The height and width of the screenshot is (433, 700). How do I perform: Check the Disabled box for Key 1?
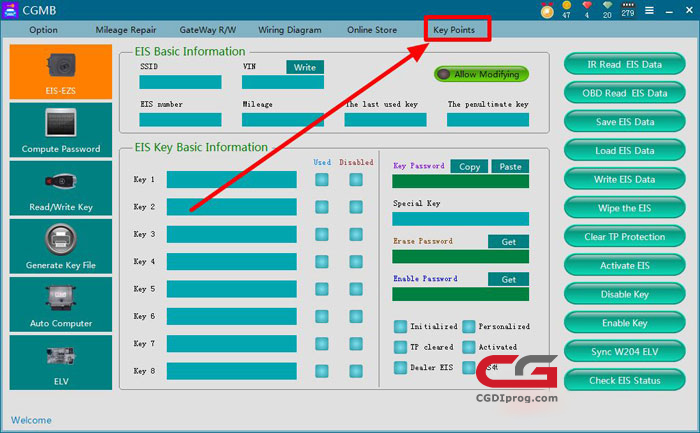click(x=356, y=179)
